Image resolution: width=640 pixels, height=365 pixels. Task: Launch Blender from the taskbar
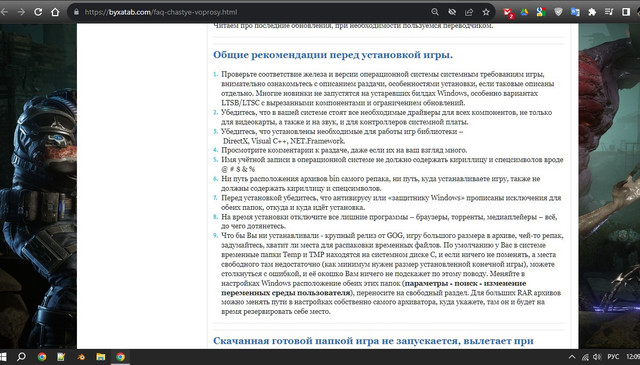click(81, 357)
